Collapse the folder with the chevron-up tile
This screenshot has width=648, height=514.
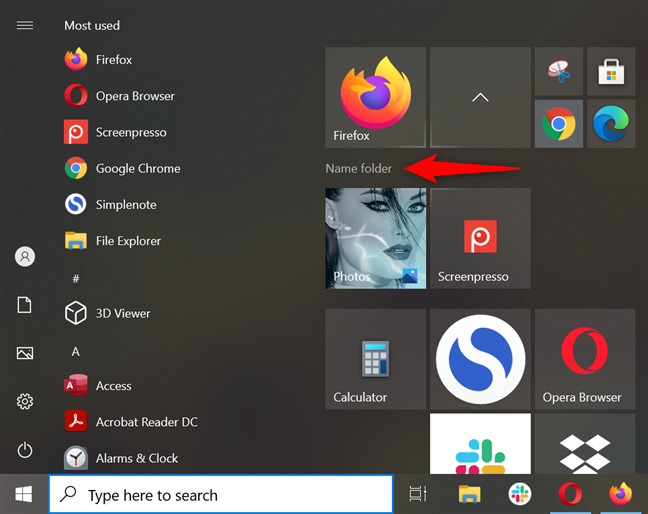click(x=480, y=97)
